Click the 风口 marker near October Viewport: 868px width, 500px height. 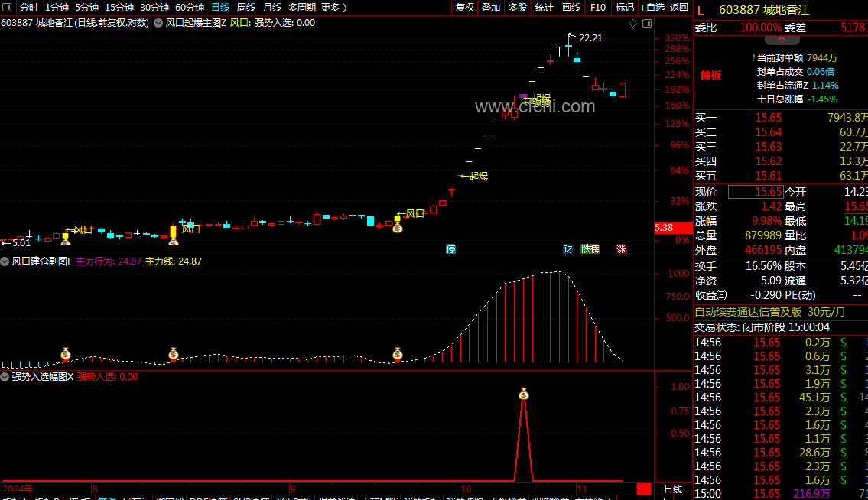tap(411, 213)
